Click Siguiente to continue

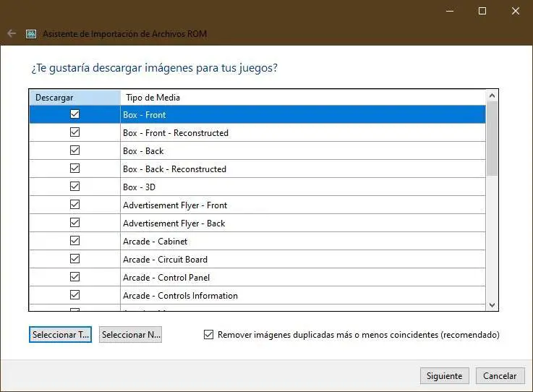[x=445, y=375]
